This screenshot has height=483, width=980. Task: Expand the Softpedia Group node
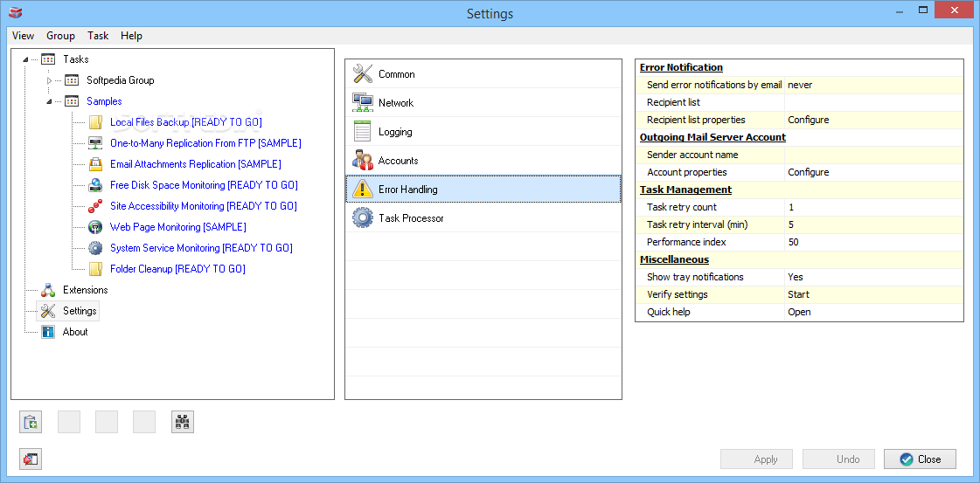(50, 80)
